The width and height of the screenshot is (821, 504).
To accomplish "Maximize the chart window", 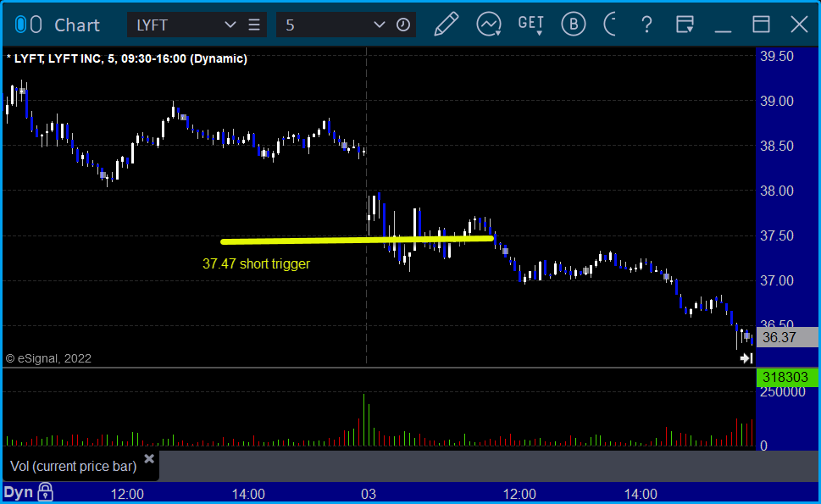I will [762, 25].
